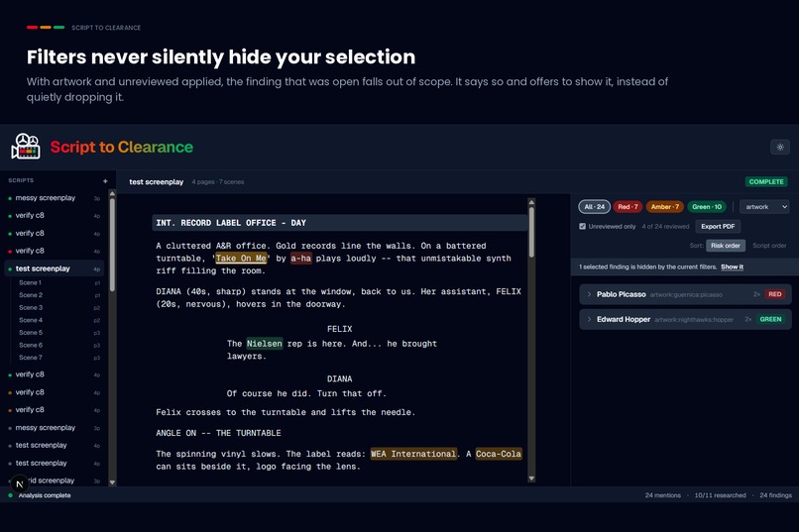Jump to Scene 7 in sidebar
Image resolution: width=799 pixels, height=532 pixels.
(31, 358)
